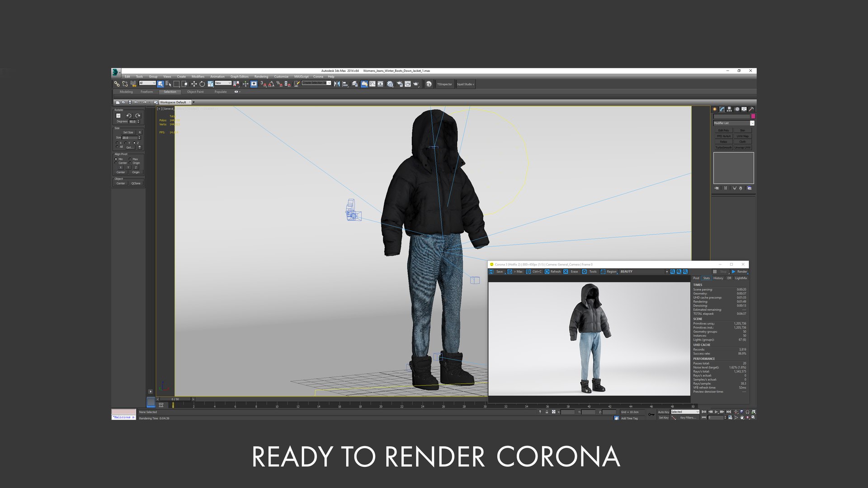This screenshot has height=488, width=868.
Task: Open Create panel tab icon
Action: pyautogui.click(x=715, y=109)
